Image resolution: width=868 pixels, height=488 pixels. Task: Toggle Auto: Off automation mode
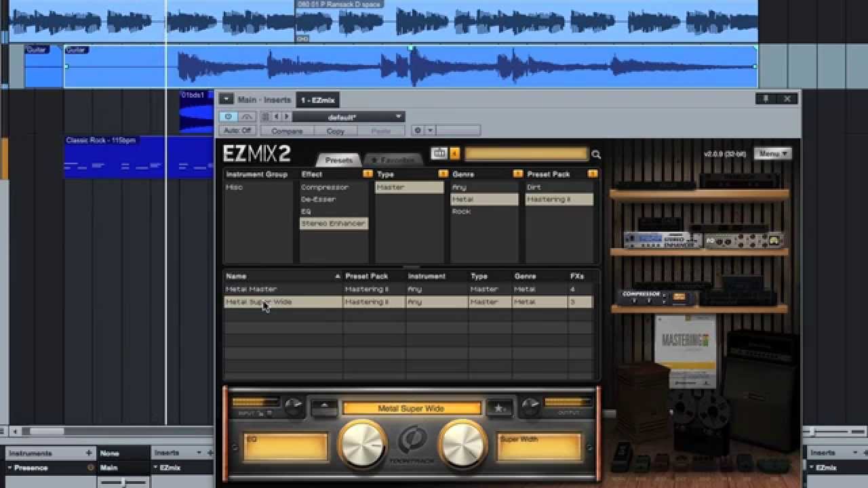(x=237, y=130)
